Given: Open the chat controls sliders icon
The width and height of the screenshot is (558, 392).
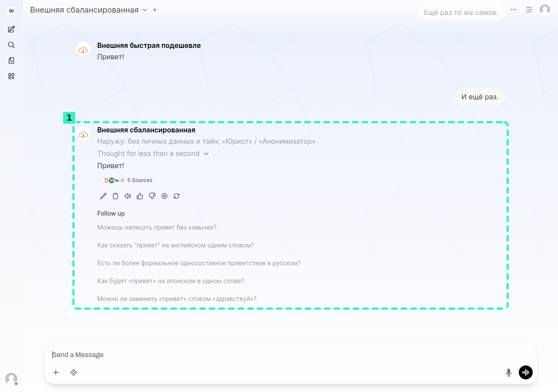Looking at the screenshot, I should coord(529,10).
